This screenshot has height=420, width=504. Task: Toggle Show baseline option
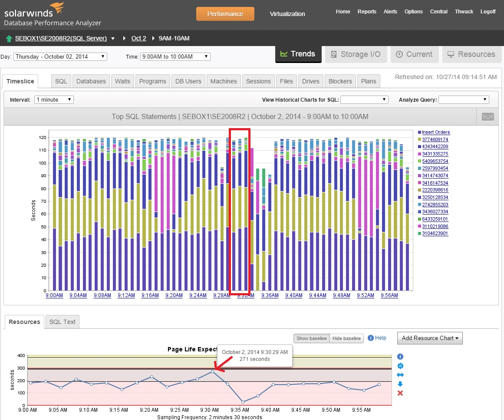pos(311,338)
